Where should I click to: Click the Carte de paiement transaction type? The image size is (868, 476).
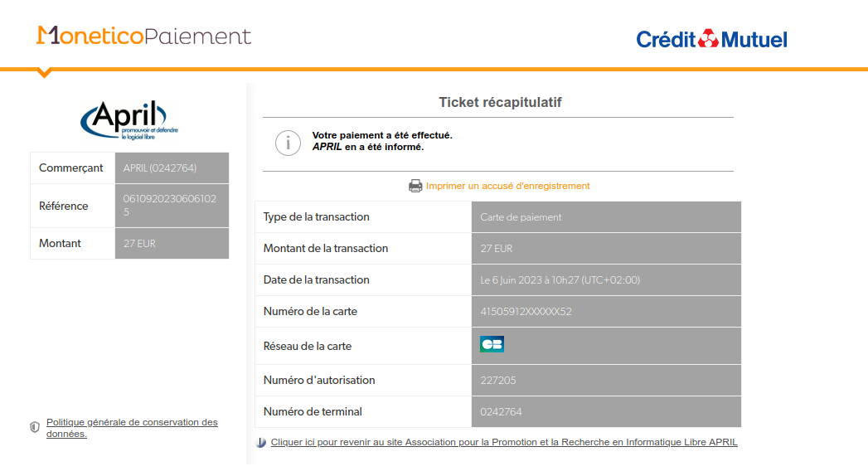tap(521, 217)
